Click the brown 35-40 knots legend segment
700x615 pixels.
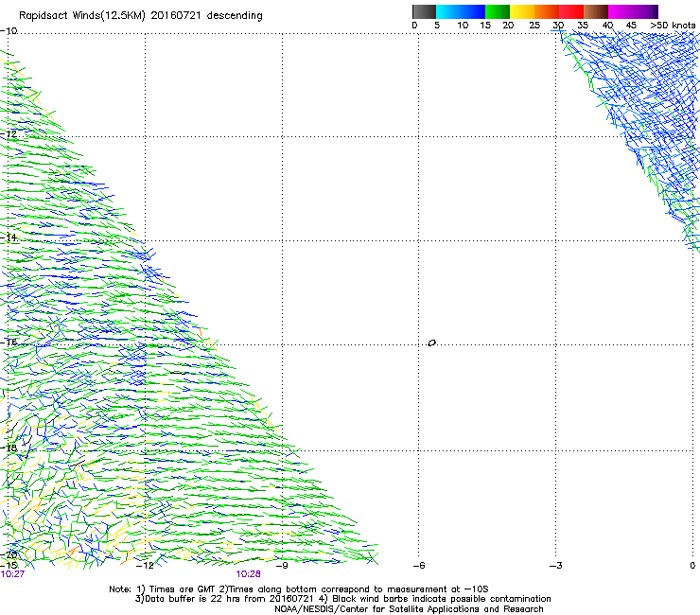click(596, 11)
